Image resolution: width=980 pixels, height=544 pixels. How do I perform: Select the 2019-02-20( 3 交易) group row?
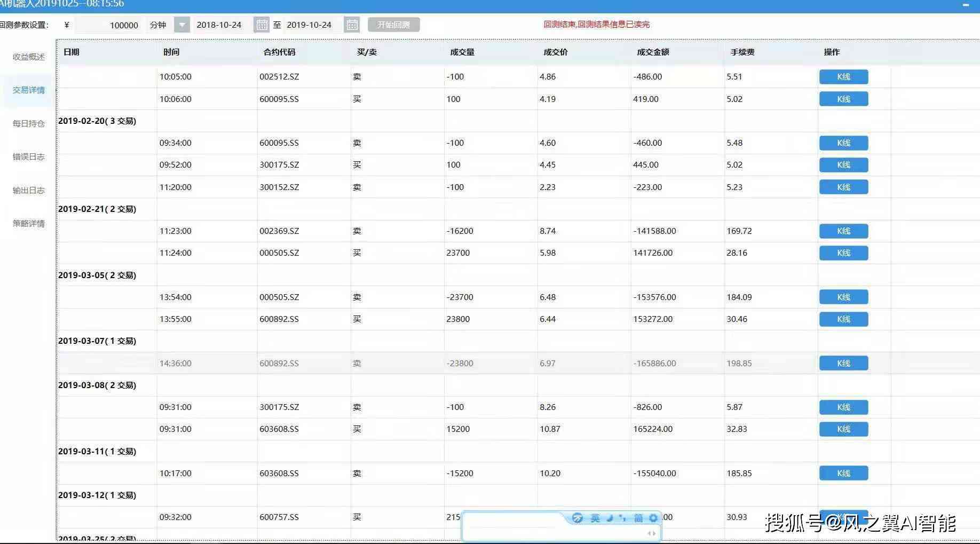pyautogui.click(x=518, y=121)
